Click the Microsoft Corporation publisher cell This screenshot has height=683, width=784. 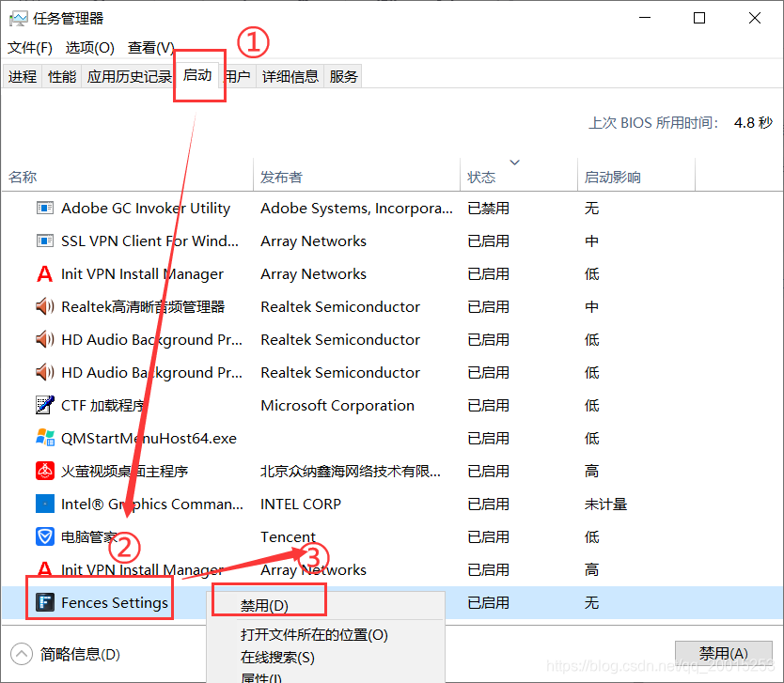click(337, 405)
